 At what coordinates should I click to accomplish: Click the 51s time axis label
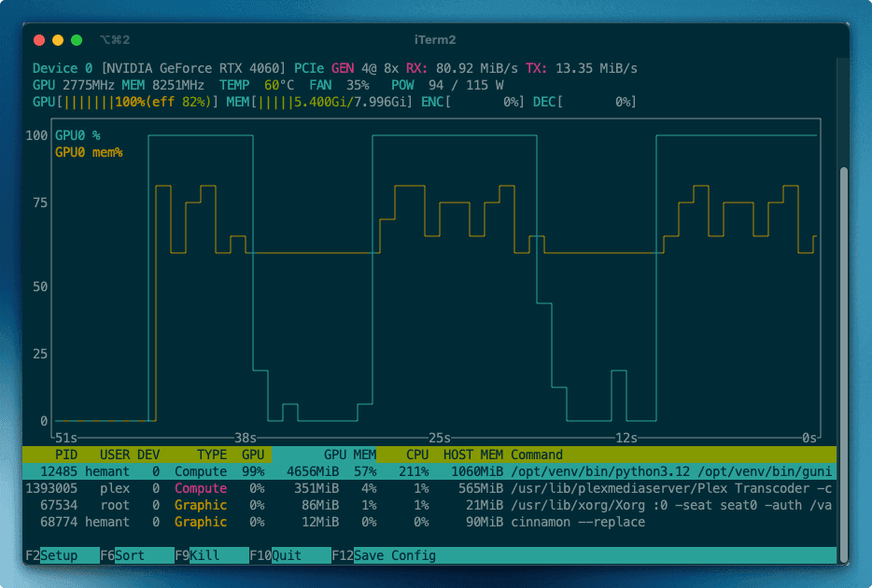coord(66,438)
